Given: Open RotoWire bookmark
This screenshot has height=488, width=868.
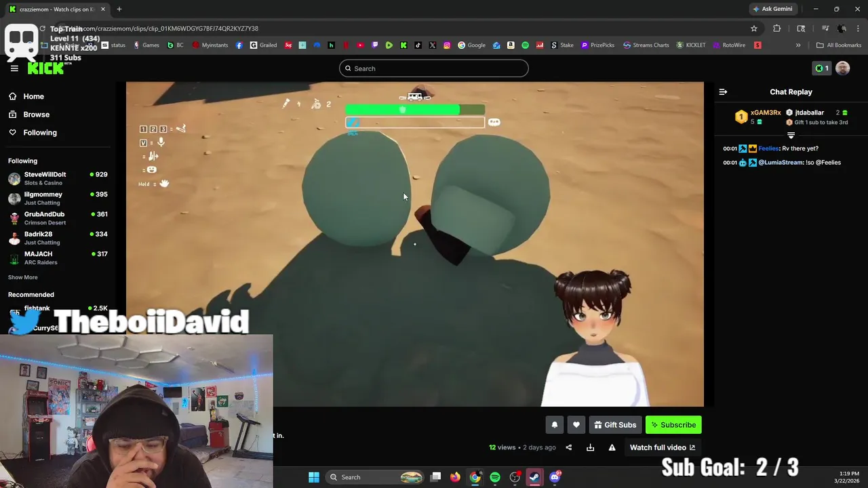Looking at the screenshot, I should [x=729, y=45].
